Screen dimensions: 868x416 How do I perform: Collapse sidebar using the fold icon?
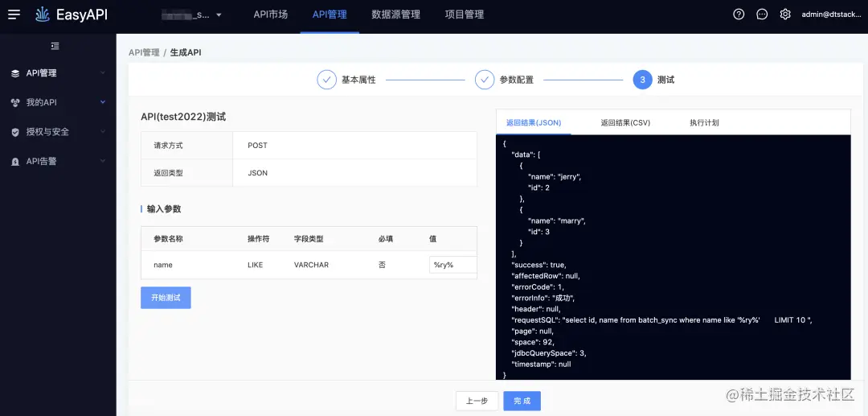point(55,46)
